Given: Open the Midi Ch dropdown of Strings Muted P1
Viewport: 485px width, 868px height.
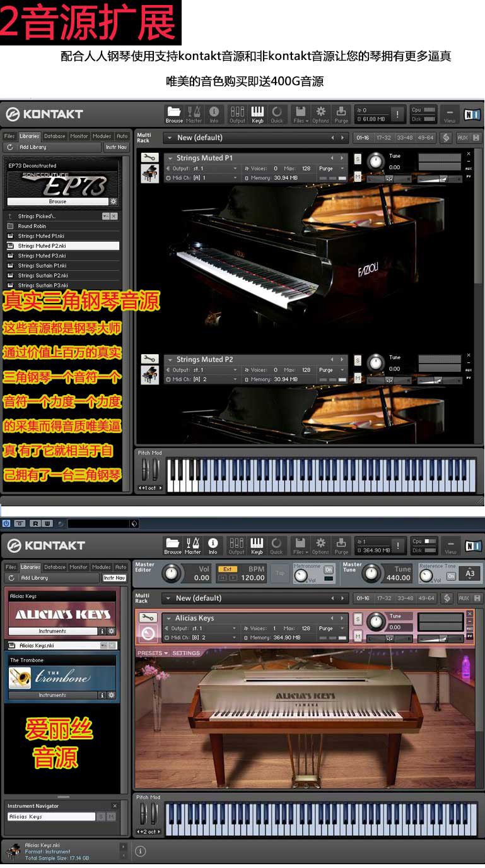Looking at the screenshot, I should pos(202,178).
